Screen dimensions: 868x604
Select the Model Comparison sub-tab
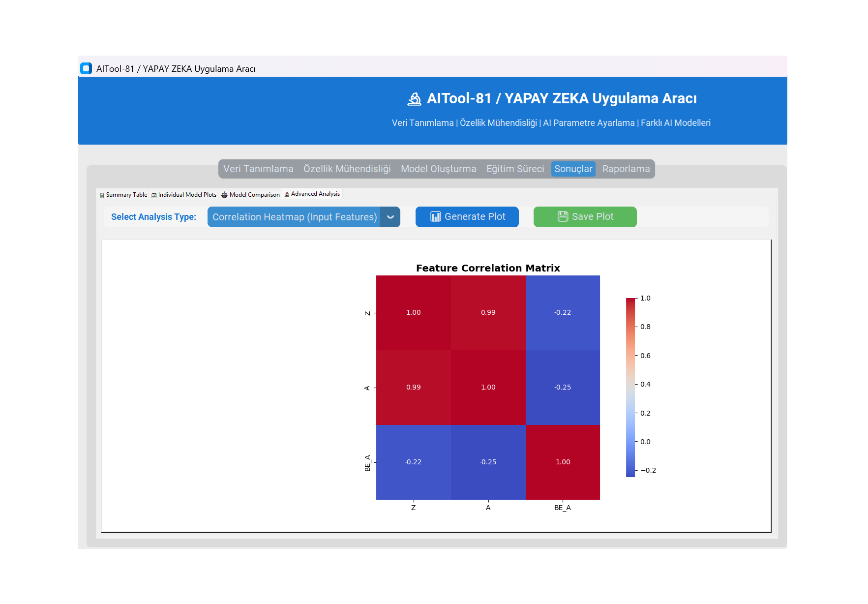(x=250, y=195)
